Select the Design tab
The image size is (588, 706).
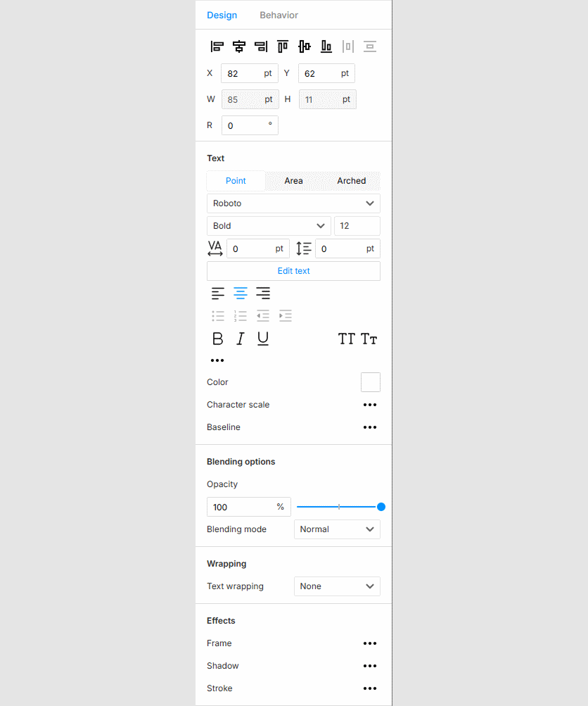tap(222, 15)
